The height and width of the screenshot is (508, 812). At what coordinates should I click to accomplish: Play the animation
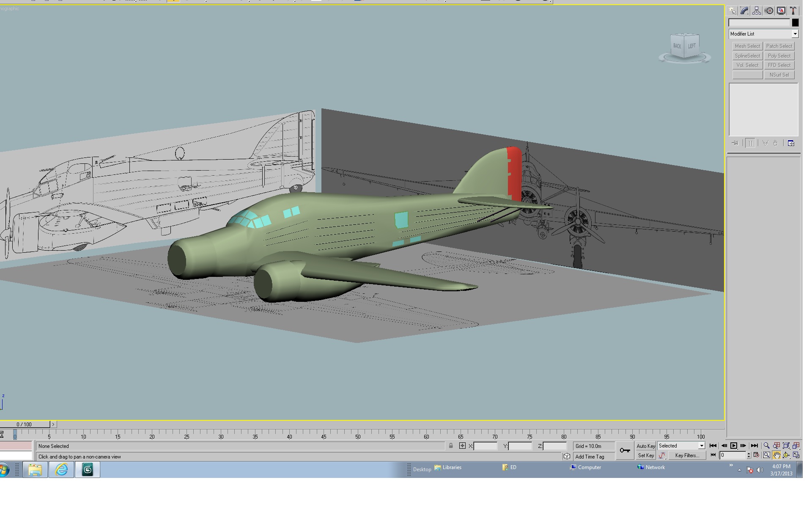click(x=734, y=446)
